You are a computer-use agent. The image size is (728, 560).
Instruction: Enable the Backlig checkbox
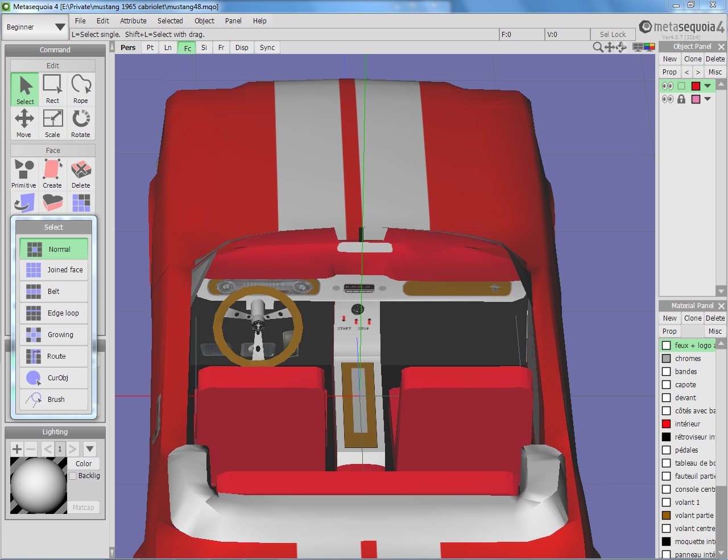click(73, 476)
